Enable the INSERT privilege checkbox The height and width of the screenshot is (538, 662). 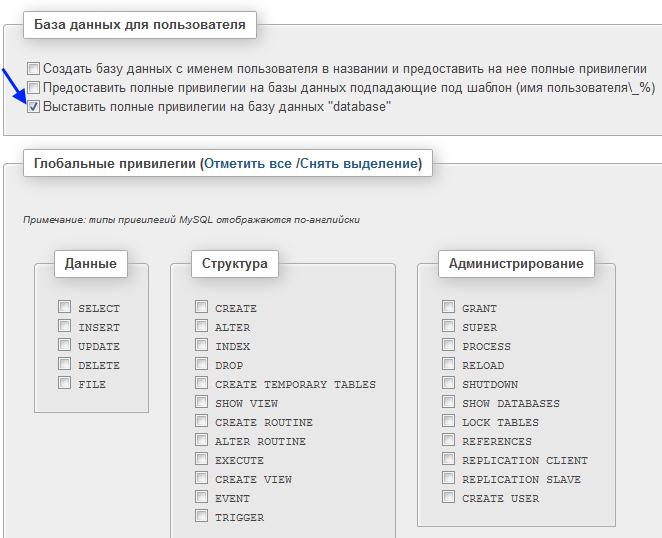tap(64, 326)
